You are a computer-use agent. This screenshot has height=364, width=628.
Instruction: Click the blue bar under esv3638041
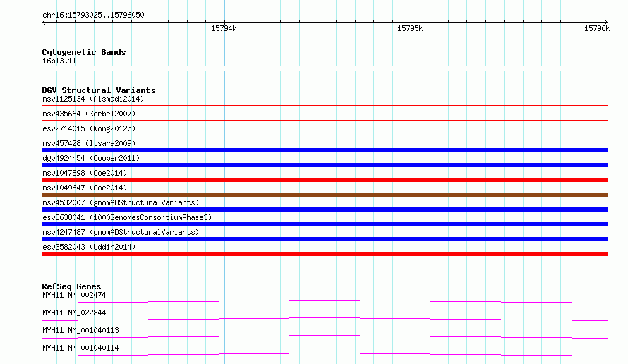click(x=325, y=224)
